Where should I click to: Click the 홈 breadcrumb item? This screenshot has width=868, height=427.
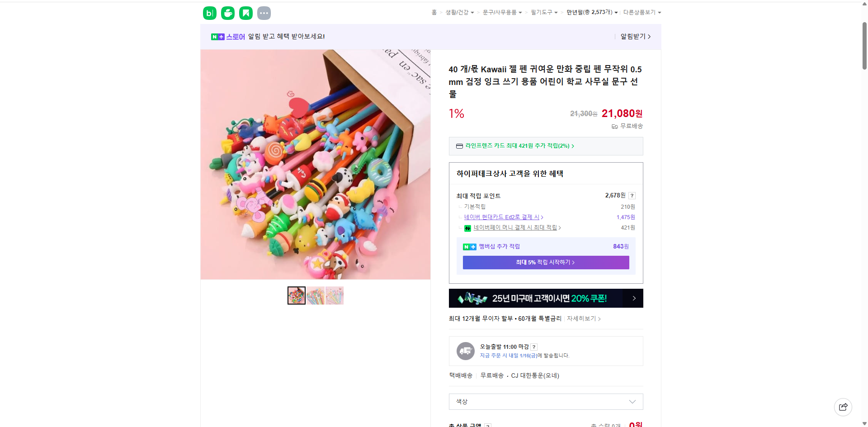point(433,12)
